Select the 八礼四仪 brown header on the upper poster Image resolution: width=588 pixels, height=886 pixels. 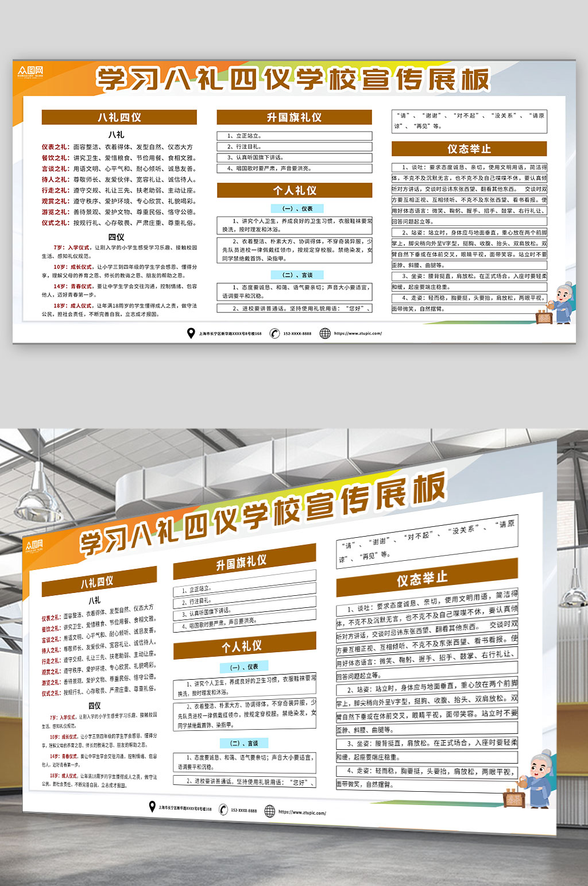click(119, 117)
